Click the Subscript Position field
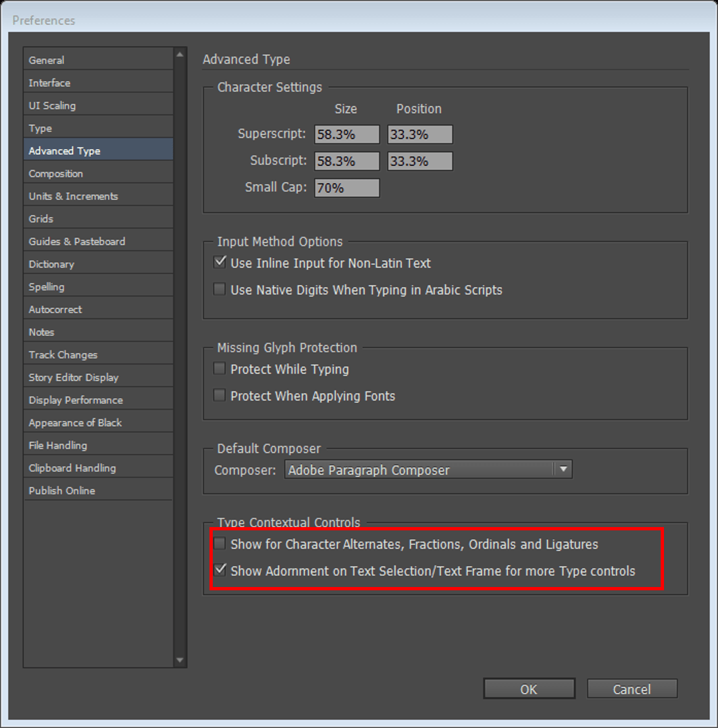The image size is (718, 728). (420, 161)
